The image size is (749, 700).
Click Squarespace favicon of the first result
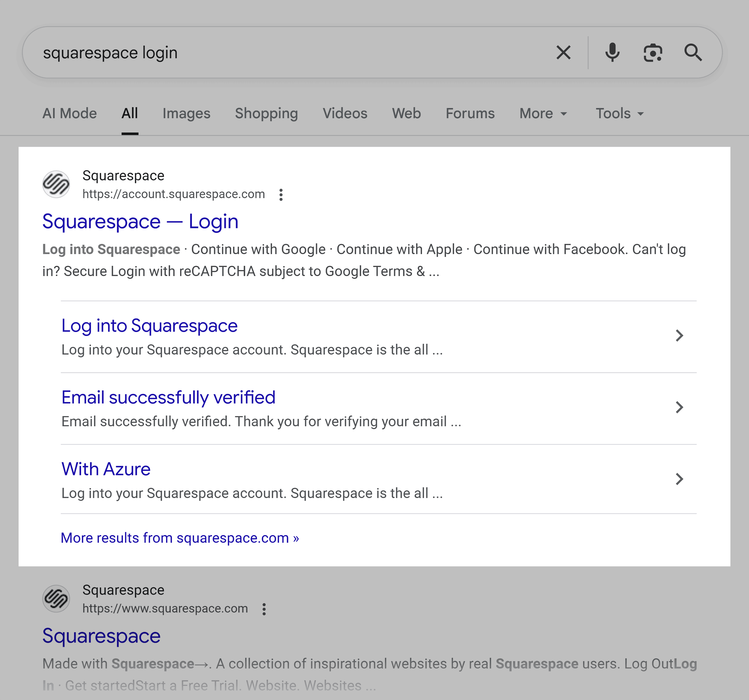pos(56,184)
